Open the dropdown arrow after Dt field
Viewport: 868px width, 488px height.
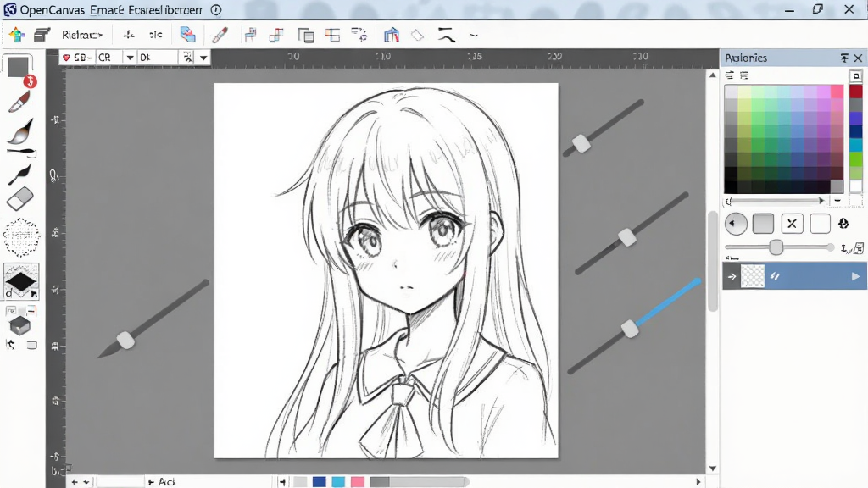pos(203,57)
